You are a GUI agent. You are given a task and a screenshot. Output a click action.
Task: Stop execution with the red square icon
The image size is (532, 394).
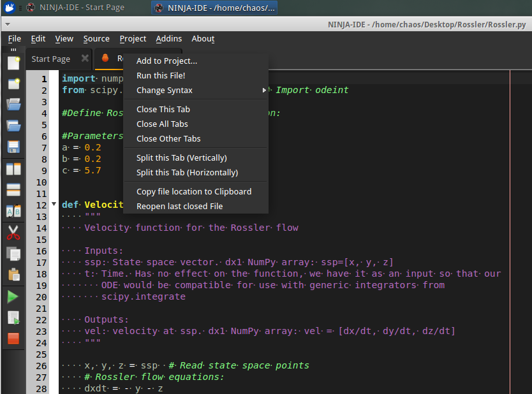(x=13, y=339)
